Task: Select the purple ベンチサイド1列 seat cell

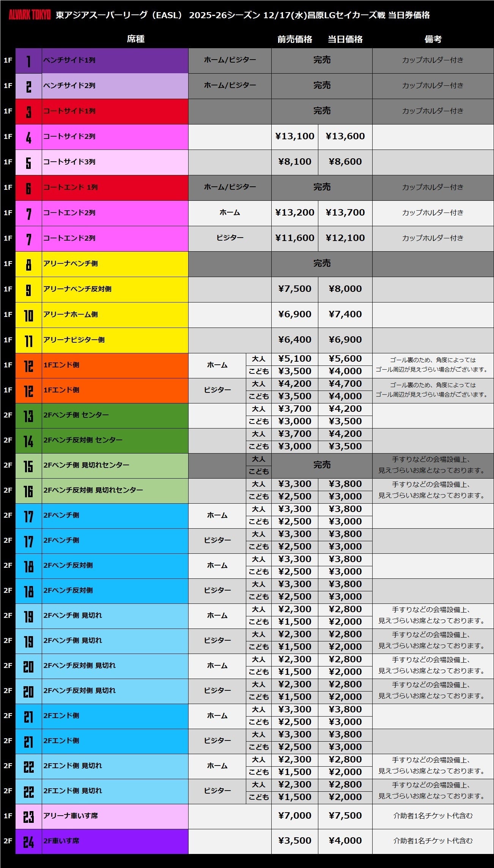Action: pyautogui.click(x=115, y=60)
